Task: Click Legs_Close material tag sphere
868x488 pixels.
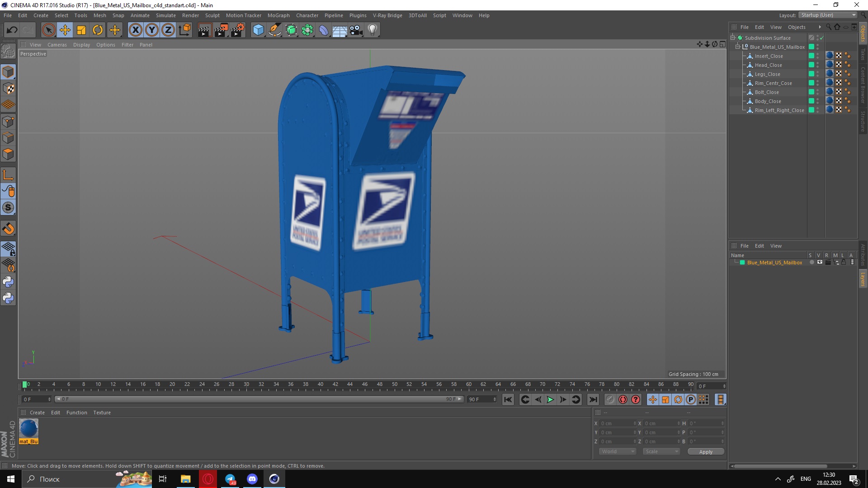Action: [x=830, y=74]
